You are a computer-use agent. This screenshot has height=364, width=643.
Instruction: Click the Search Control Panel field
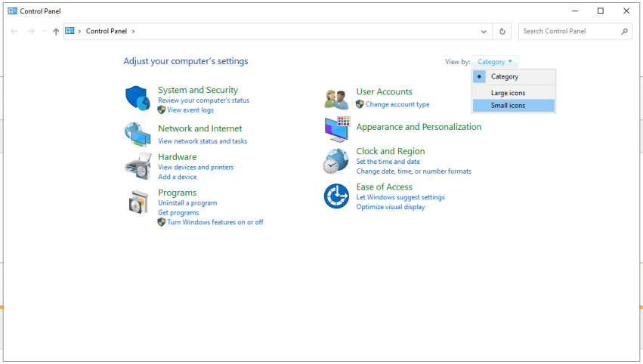pyautogui.click(x=569, y=32)
